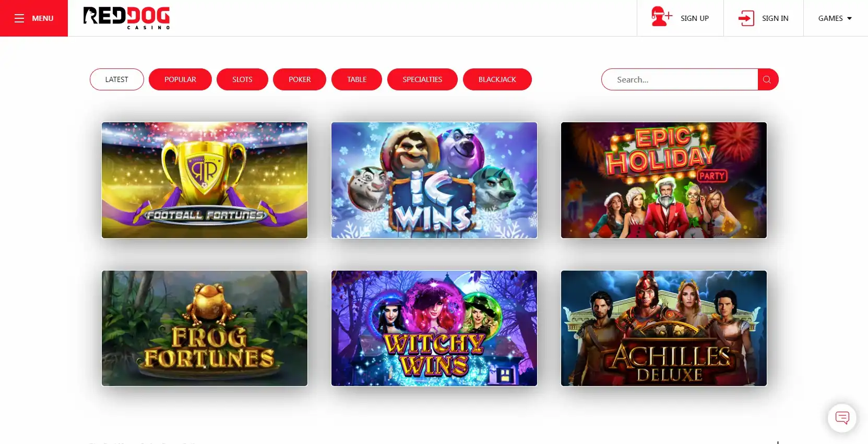Click the search magnifier icon button

(767, 79)
